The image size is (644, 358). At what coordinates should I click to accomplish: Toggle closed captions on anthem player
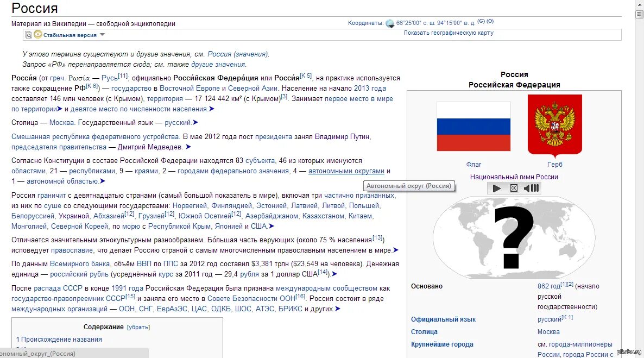[x=514, y=189]
